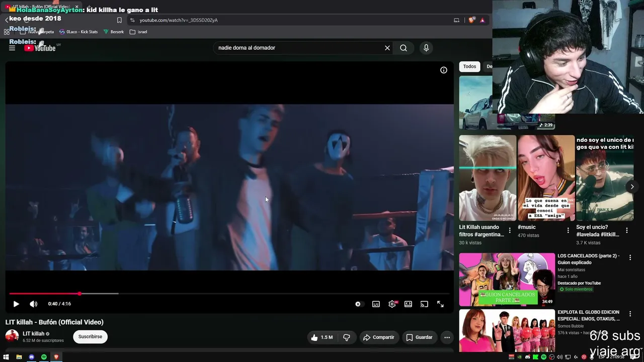
Task: Click the '6.52 M de suscriptores' text
Action: tap(43, 341)
